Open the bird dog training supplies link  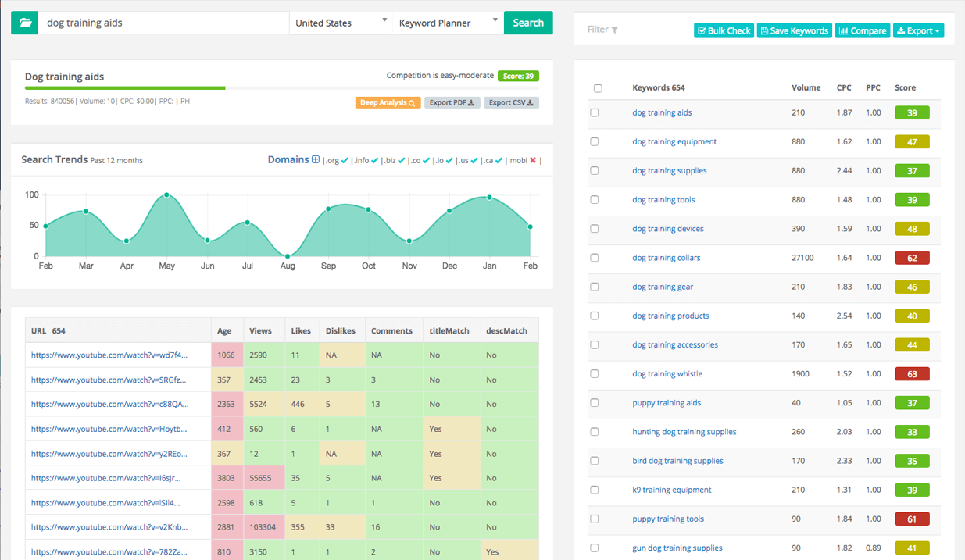pos(677,461)
